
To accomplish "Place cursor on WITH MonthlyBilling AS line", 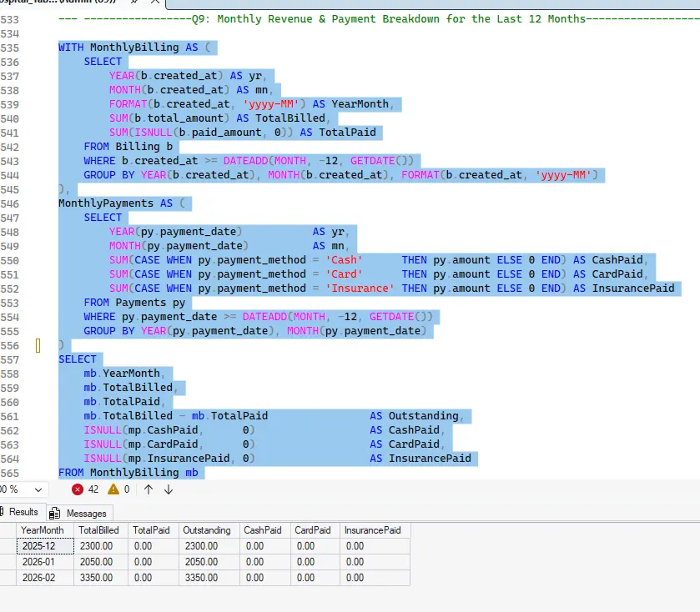I will (134, 48).
